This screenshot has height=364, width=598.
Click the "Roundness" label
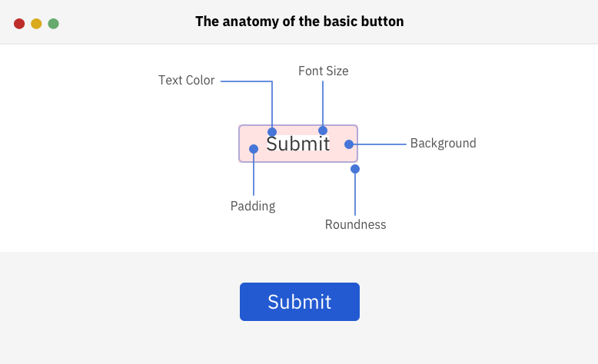pos(356,225)
